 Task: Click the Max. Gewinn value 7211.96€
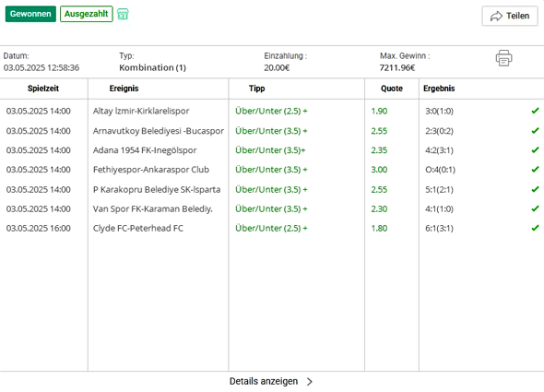coord(397,67)
